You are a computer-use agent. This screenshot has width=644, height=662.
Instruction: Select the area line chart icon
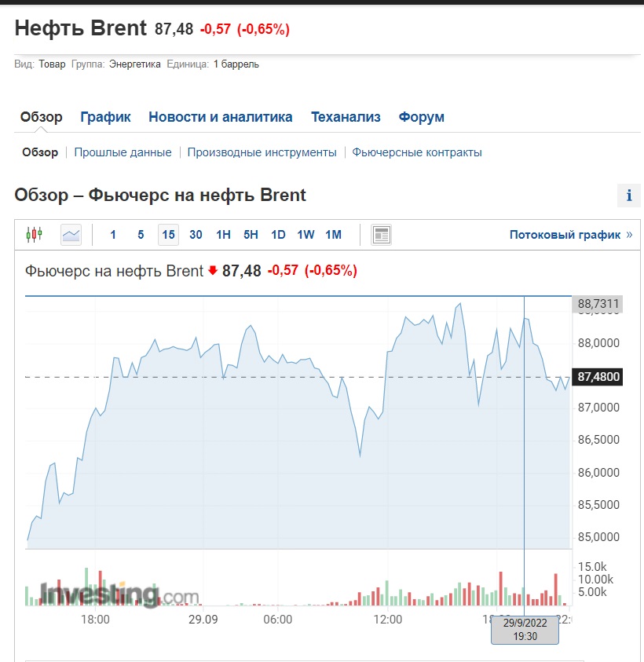[x=71, y=234]
